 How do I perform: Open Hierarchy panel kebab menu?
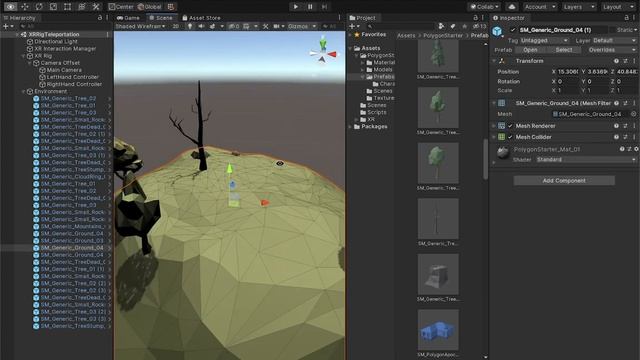107,18
